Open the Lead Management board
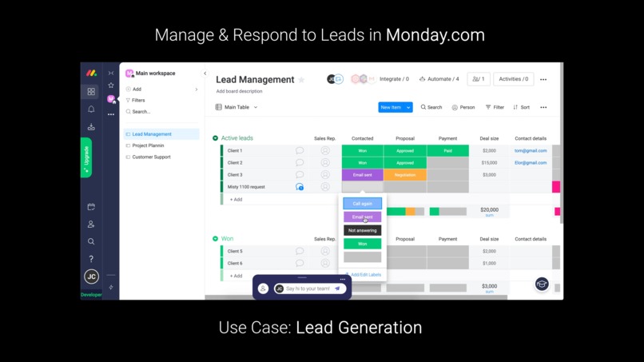644x362 pixels. click(x=161, y=134)
